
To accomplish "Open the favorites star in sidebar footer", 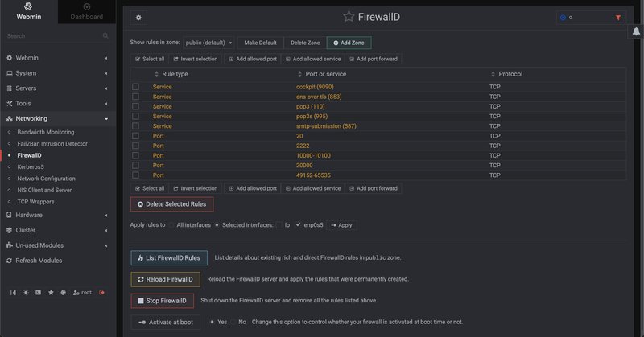I will (x=51, y=293).
